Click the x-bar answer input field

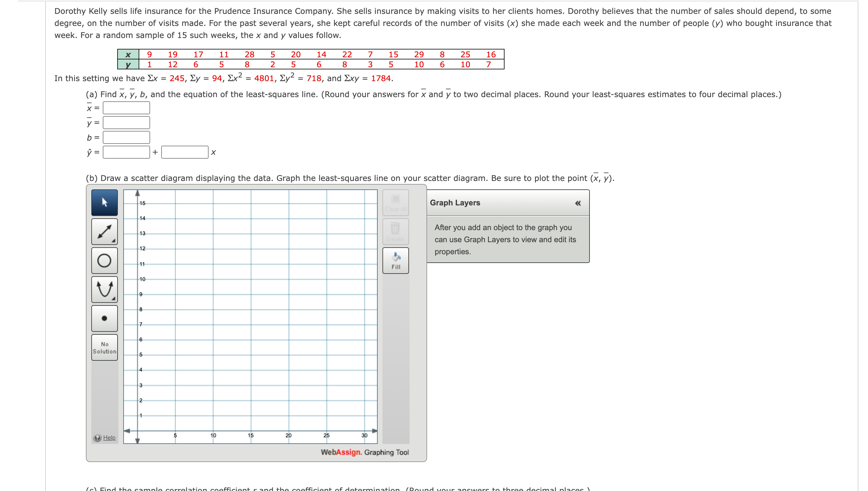click(126, 108)
